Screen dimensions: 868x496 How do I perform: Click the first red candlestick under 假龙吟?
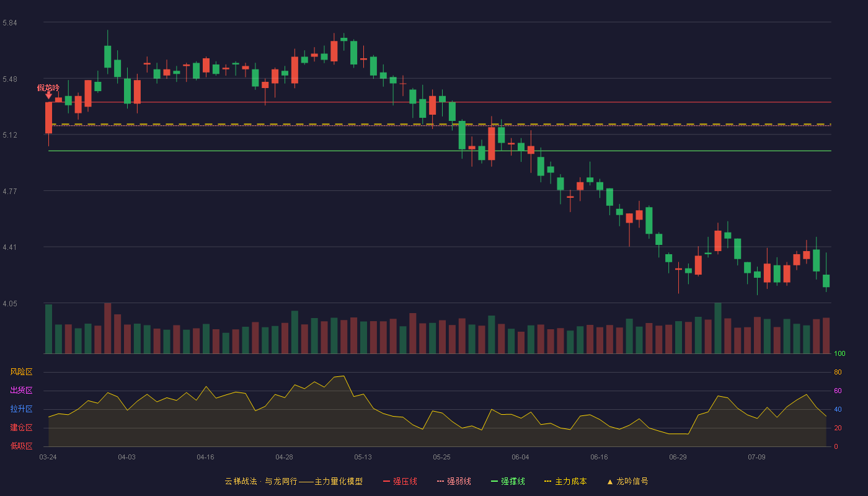click(x=48, y=118)
